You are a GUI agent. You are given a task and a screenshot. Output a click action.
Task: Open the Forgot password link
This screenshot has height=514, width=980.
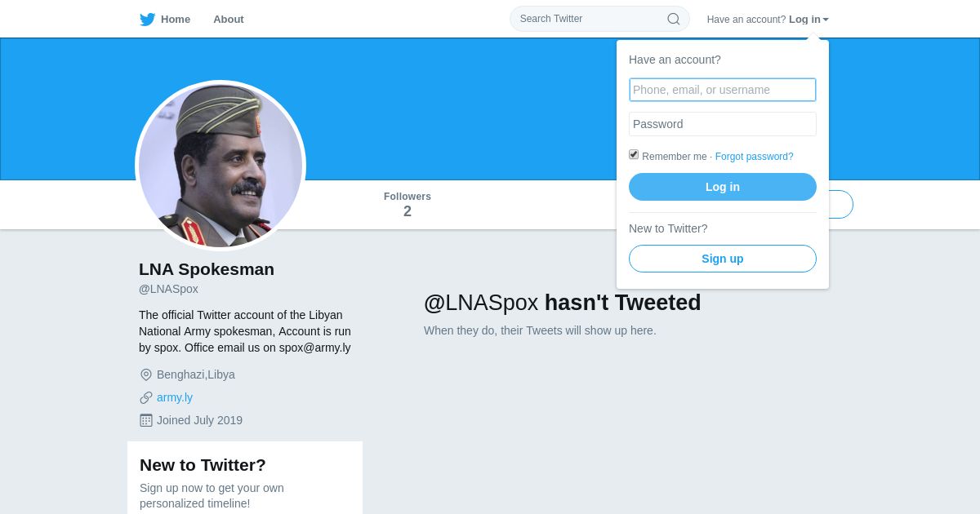click(754, 157)
